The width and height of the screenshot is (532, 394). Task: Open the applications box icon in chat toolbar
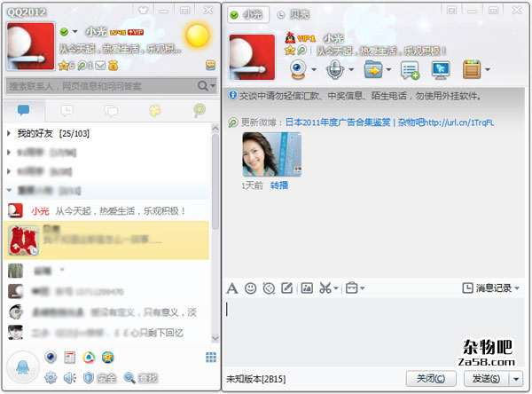click(472, 69)
